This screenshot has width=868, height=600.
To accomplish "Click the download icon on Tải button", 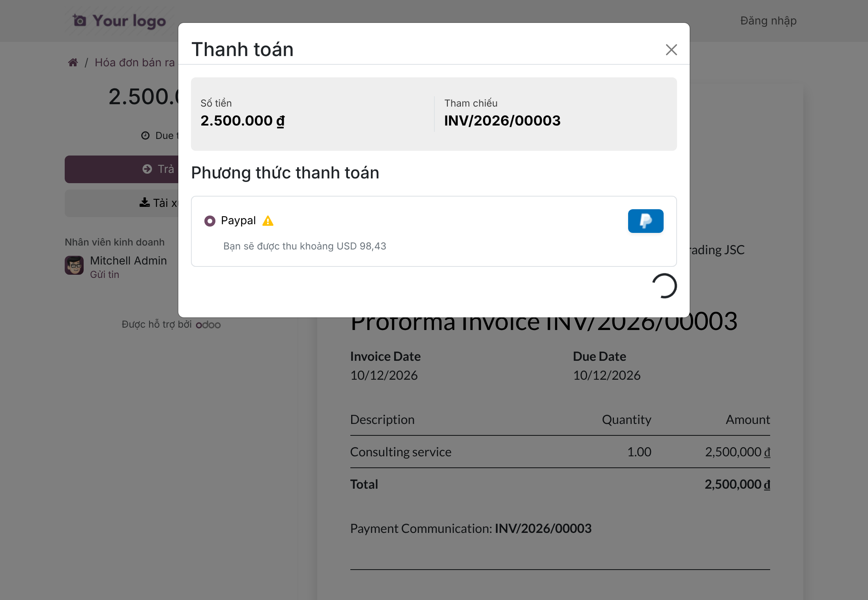I will [145, 202].
